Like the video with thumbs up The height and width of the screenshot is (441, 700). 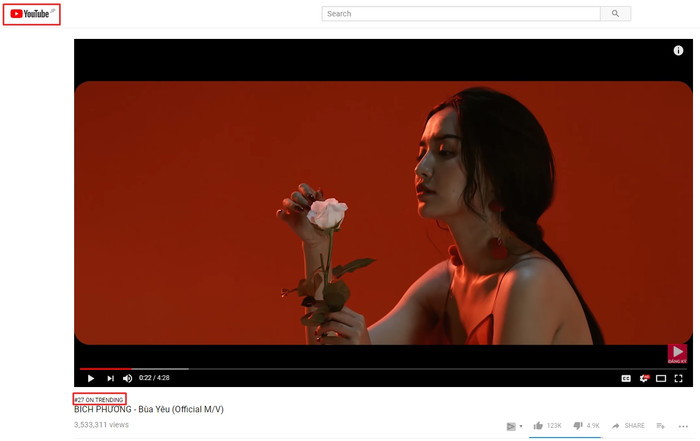[538, 426]
